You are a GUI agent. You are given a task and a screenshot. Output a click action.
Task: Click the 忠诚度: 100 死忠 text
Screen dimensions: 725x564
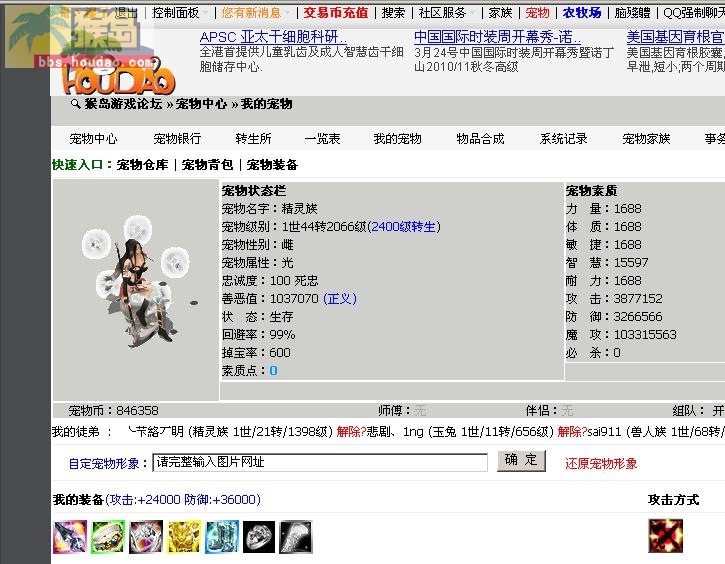click(x=270, y=281)
